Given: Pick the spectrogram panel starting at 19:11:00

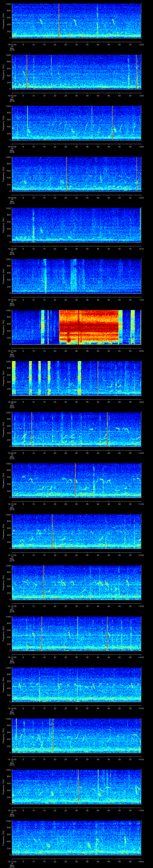Looking at the screenshot, I should tap(76, 531).
